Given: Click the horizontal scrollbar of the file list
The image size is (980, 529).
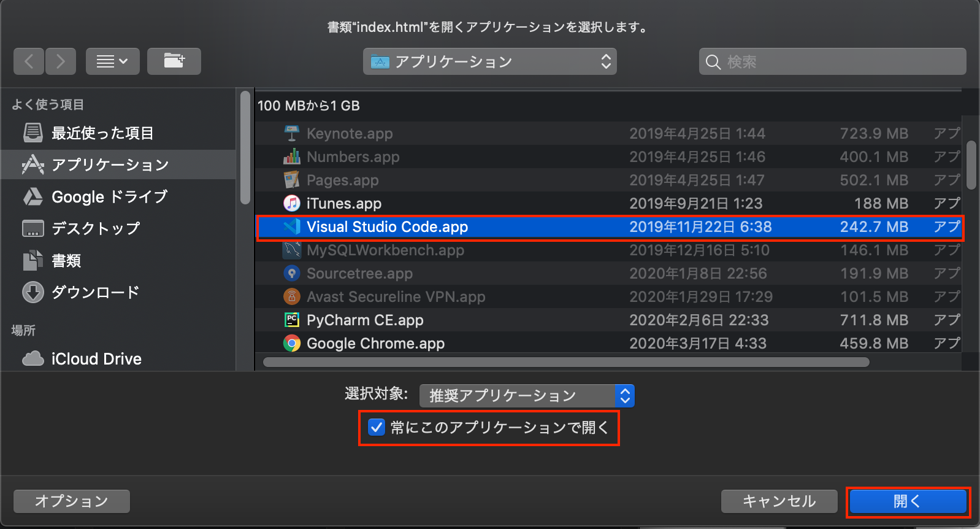Looking at the screenshot, I should click(566, 362).
